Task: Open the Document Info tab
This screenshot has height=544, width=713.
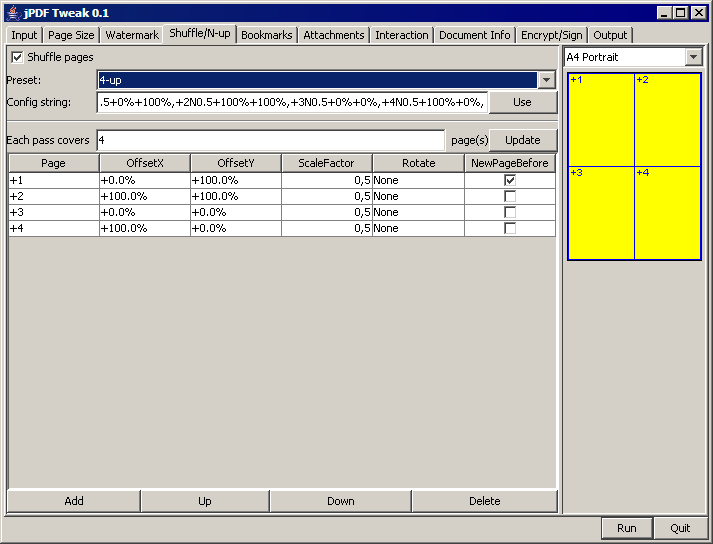Action: click(474, 35)
